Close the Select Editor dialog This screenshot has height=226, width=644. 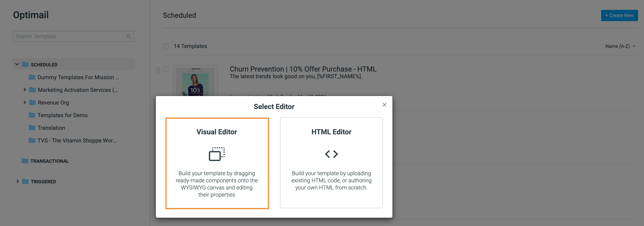click(384, 105)
